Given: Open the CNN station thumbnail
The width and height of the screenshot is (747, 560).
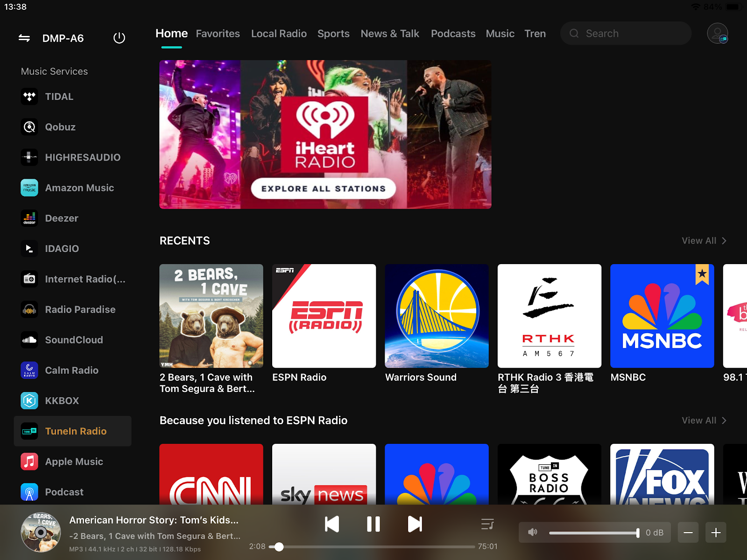Looking at the screenshot, I should pyautogui.click(x=211, y=474).
